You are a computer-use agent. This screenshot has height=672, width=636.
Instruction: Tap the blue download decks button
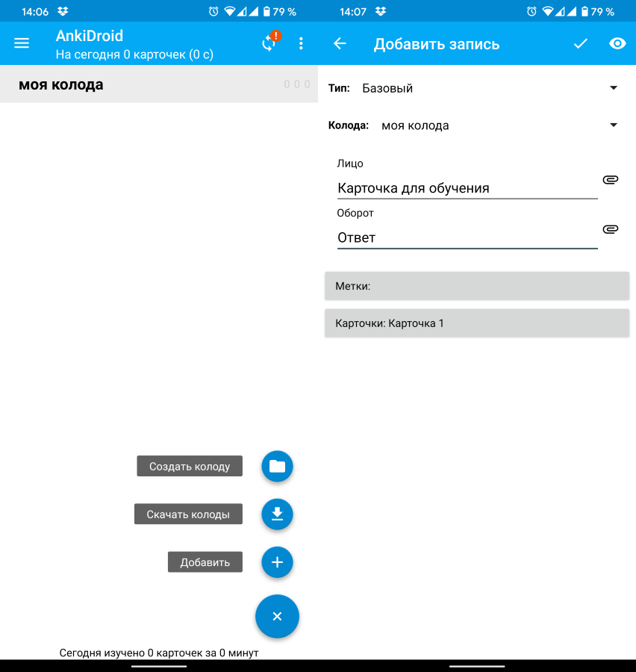pyautogui.click(x=277, y=514)
